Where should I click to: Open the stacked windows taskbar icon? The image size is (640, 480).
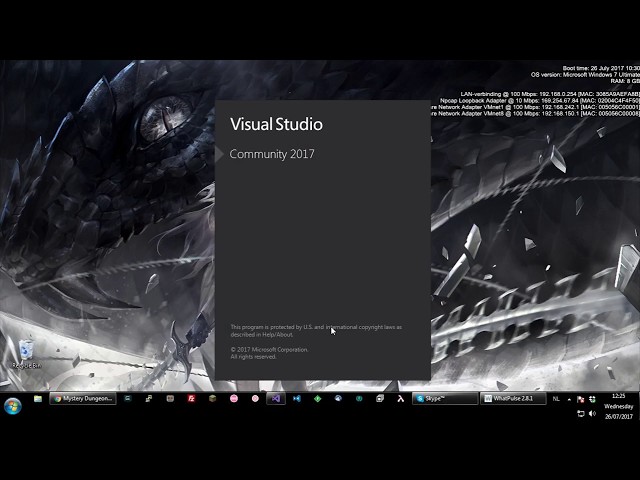pos(380,398)
